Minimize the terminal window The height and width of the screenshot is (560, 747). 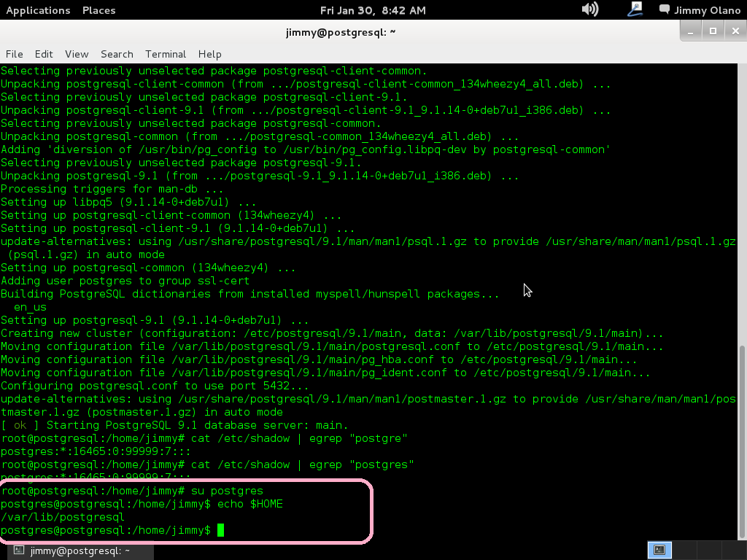pos(692,31)
